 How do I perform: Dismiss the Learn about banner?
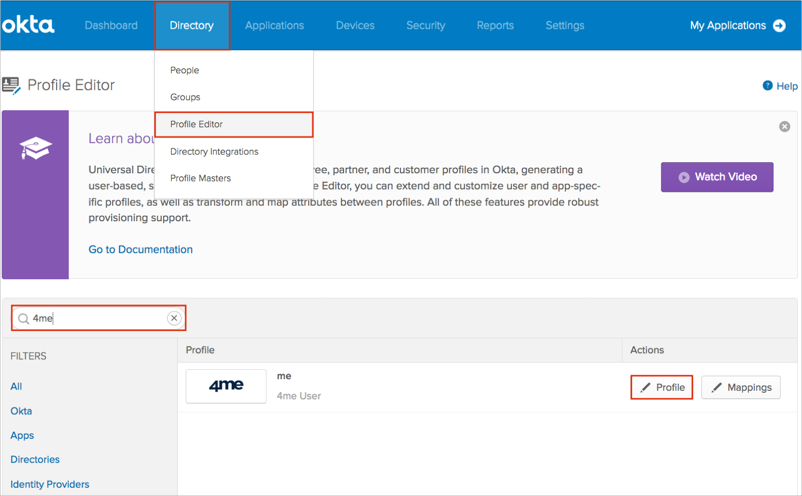[x=784, y=127]
